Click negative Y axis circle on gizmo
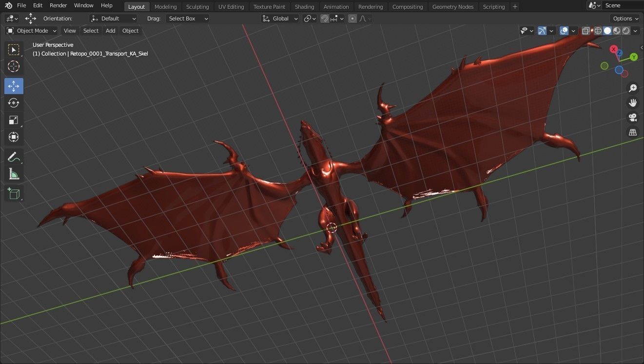Viewport: 644px width, 364px height. pos(605,66)
